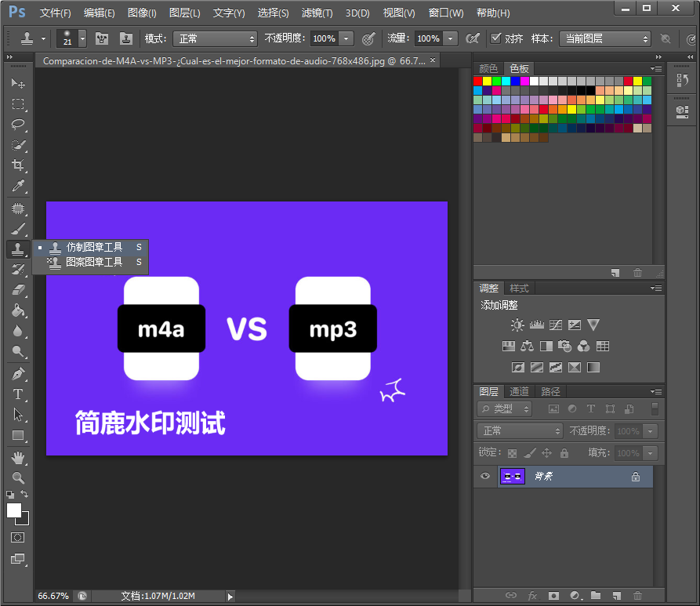
Task: Select the Horizontal Type tool
Action: point(18,394)
